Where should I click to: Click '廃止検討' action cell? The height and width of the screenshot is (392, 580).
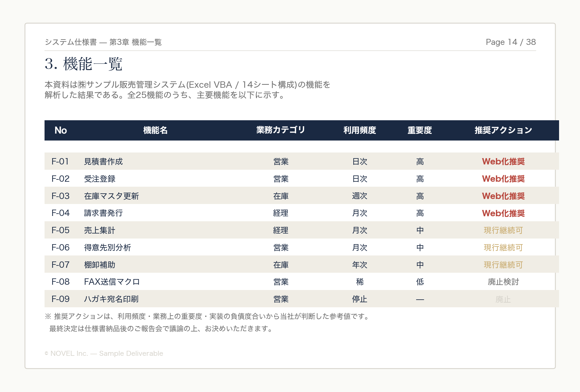503,282
